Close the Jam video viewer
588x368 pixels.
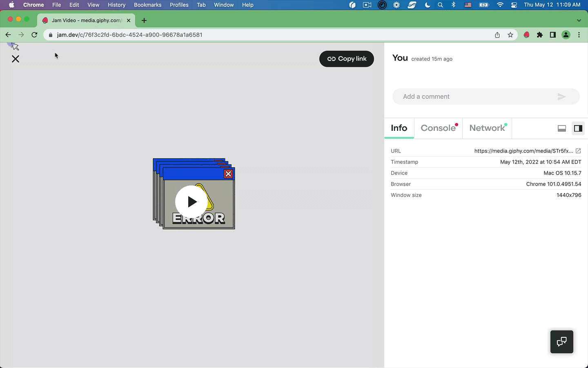tap(16, 59)
